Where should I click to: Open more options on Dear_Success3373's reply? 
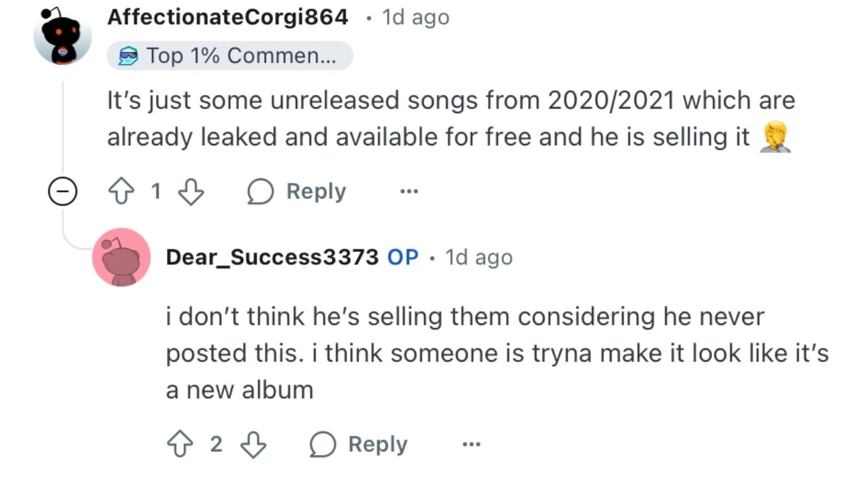(x=471, y=444)
